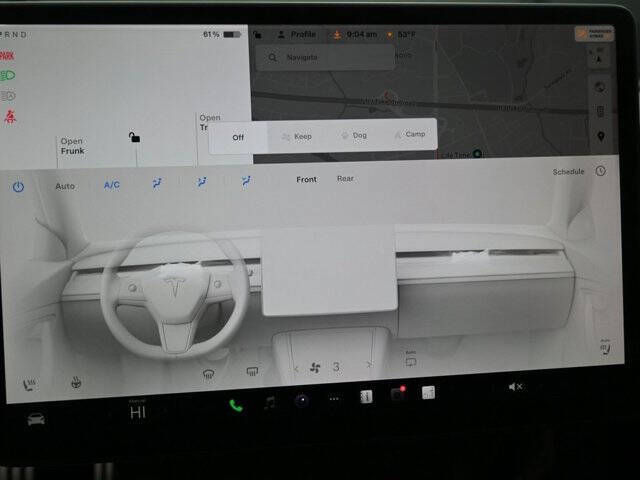
Task: Open the Trunk
Action: click(x=209, y=122)
